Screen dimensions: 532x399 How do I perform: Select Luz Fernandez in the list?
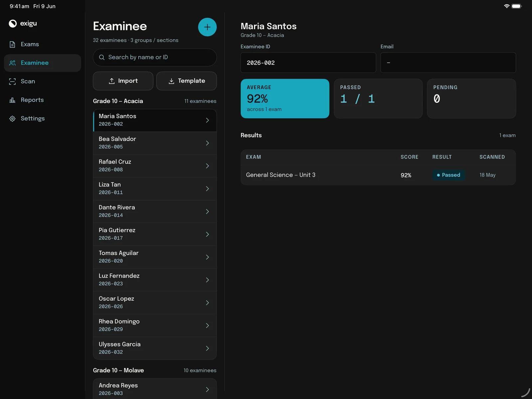[155, 280]
